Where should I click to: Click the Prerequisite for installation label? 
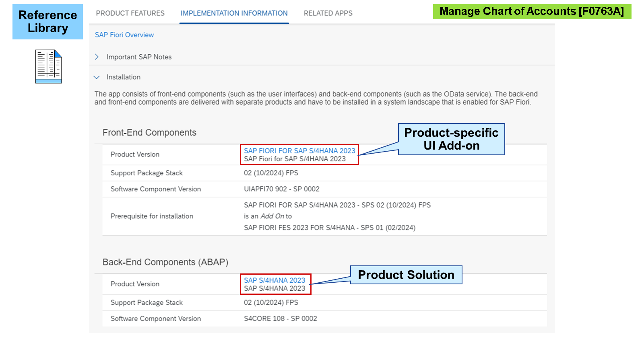[x=152, y=216]
